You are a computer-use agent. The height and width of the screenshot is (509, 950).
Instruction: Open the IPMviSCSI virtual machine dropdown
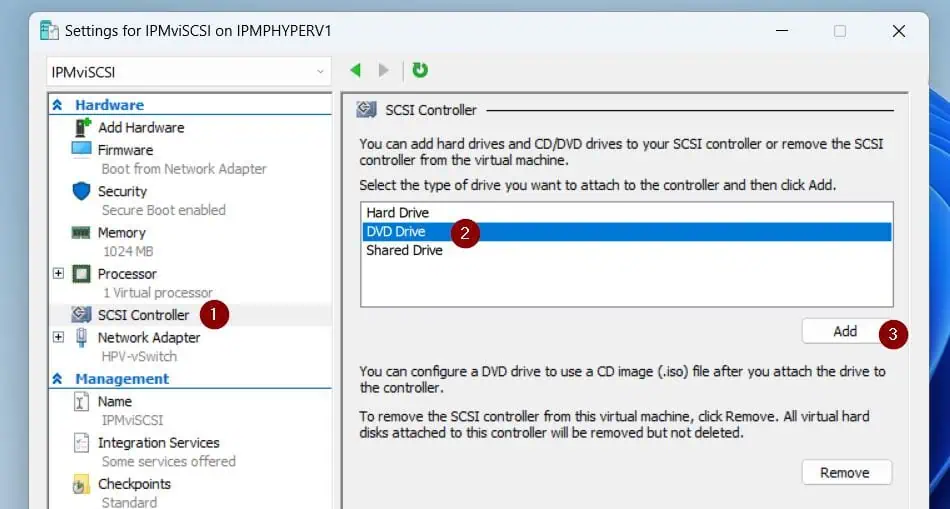click(189, 72)
